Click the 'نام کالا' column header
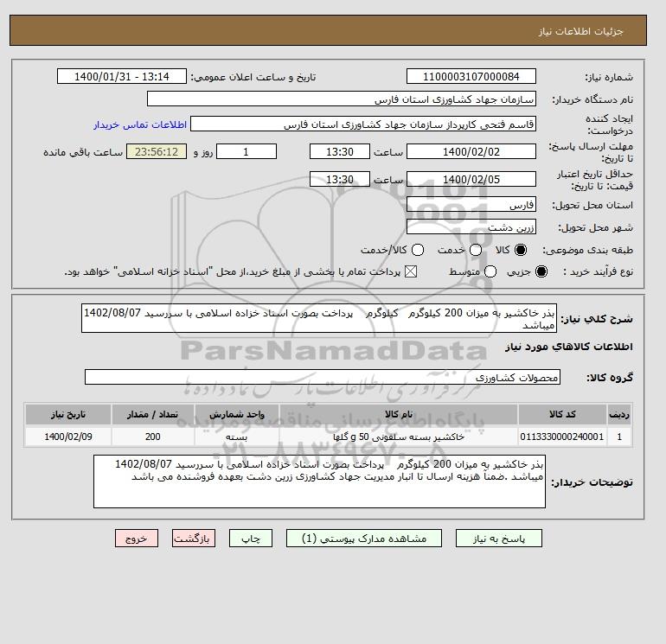 click(x=399, y=414)
